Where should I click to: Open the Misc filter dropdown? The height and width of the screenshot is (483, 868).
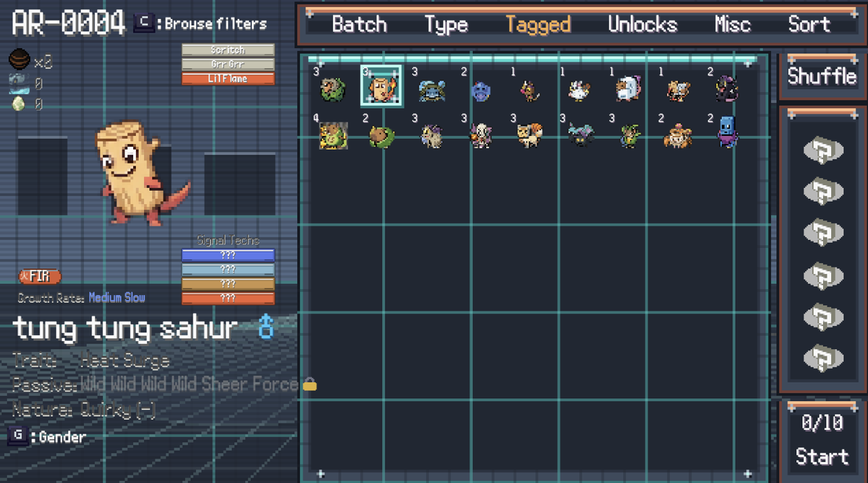(733, 25)
